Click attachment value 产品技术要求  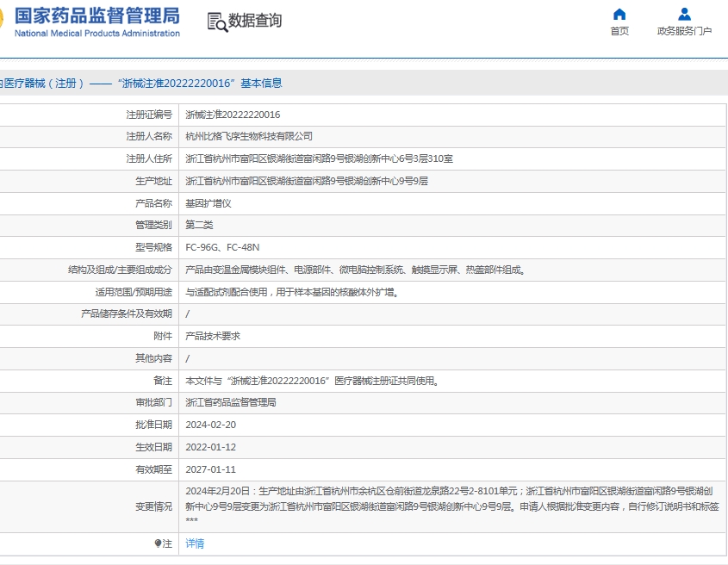point(213,336)
